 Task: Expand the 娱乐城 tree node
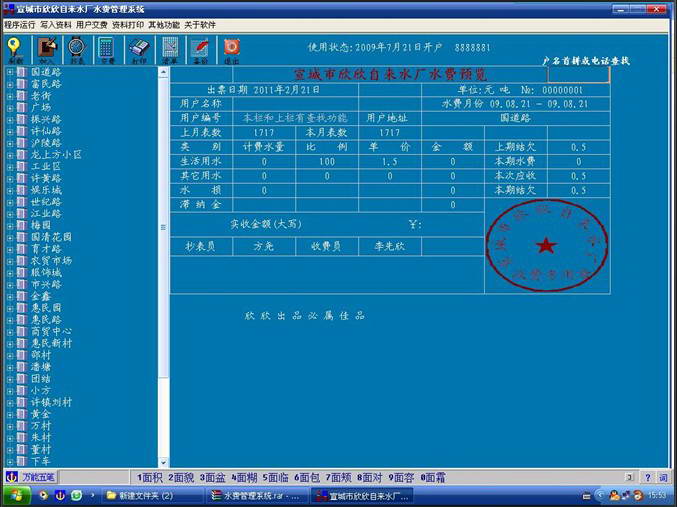tap(9, 190)
